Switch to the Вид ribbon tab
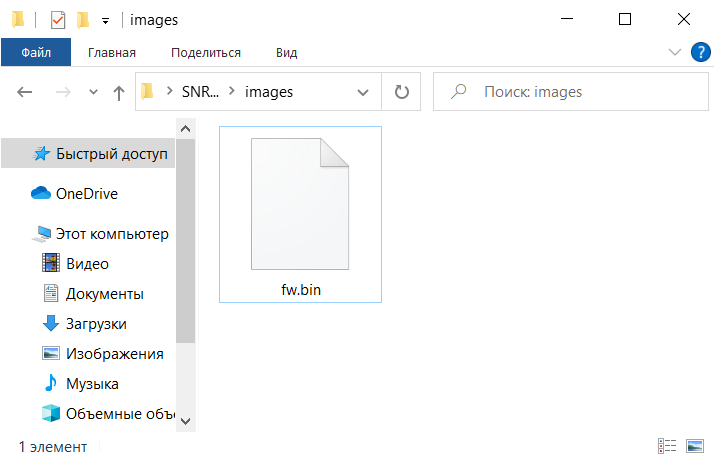This screenshot has width=715, height=462. 286,53
